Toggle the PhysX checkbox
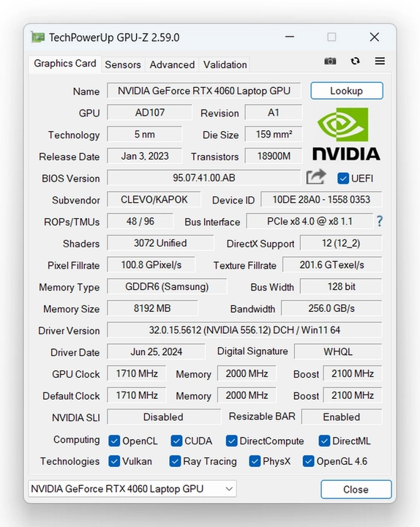This screenshot has height=527, width=420. pyautogui.click(x=255, y=461)
